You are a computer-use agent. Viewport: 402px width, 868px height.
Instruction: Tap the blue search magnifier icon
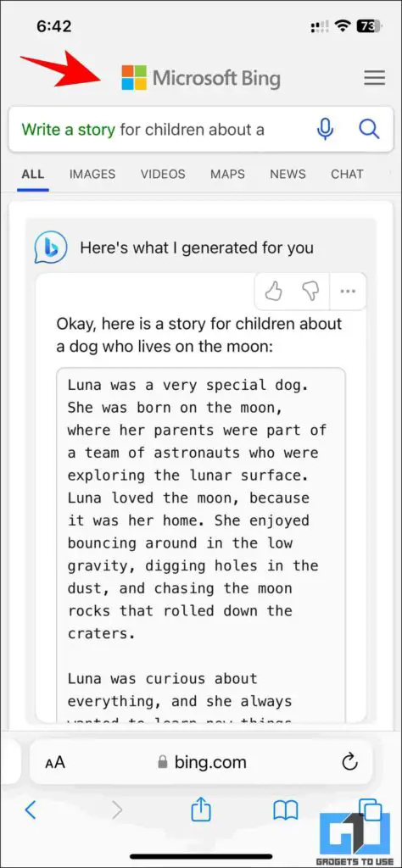pos(369,130)
